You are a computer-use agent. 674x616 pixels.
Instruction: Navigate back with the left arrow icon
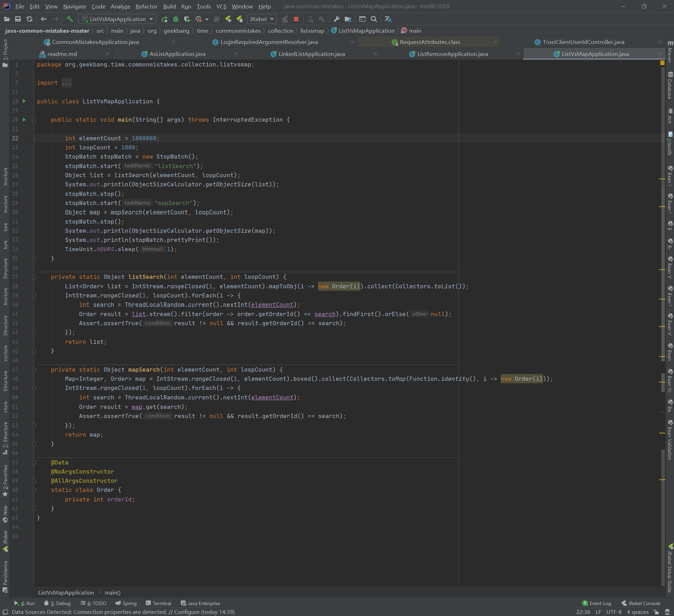44,19
